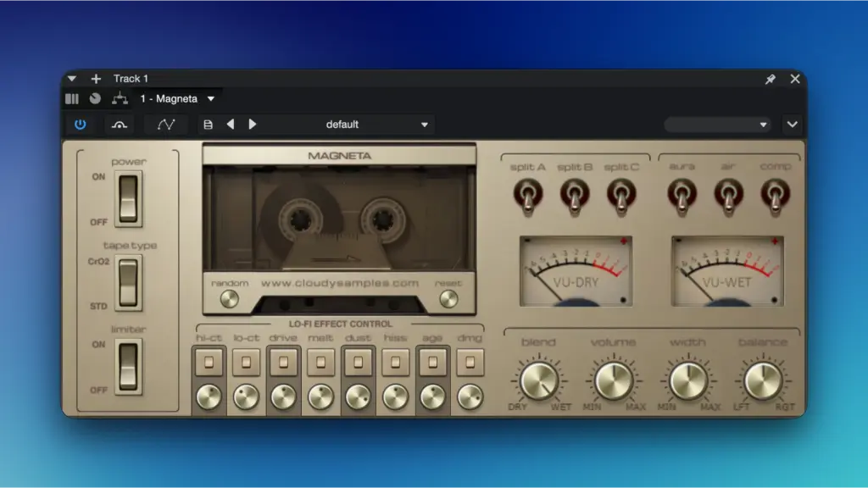Expand the chevron at toolbar's right end
This screenshot has width=868, height=488.
pyautogui.click(x=793, y=125)
